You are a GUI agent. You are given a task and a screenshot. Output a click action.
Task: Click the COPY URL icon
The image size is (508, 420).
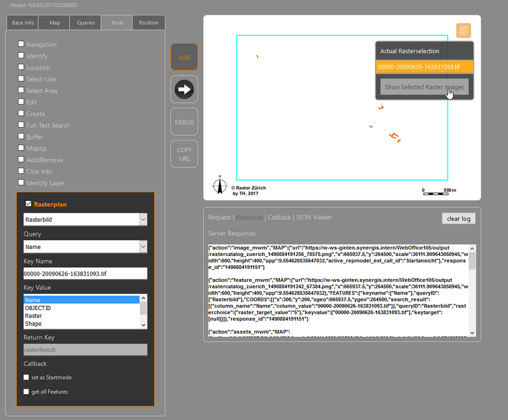coord(184,153)
